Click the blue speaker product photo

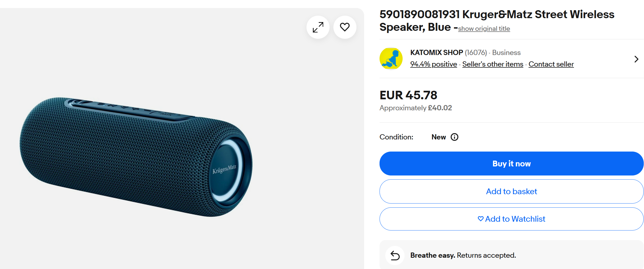coord(136,157)
